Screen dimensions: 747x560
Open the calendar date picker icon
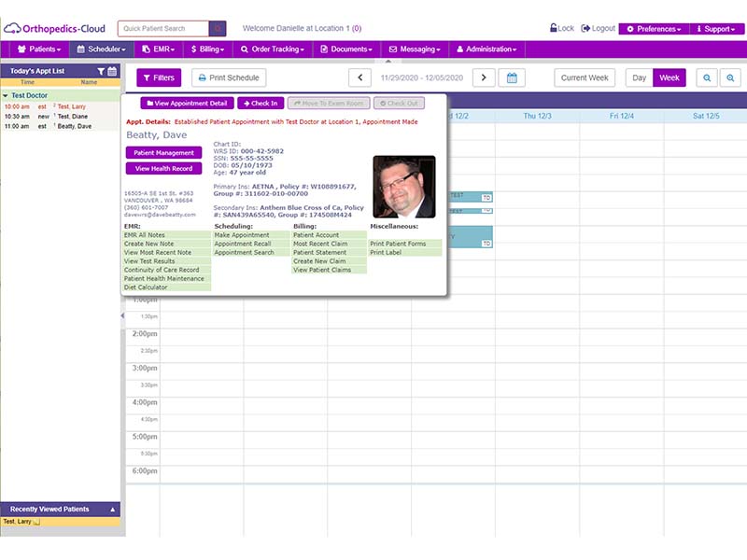click(512, 77)
